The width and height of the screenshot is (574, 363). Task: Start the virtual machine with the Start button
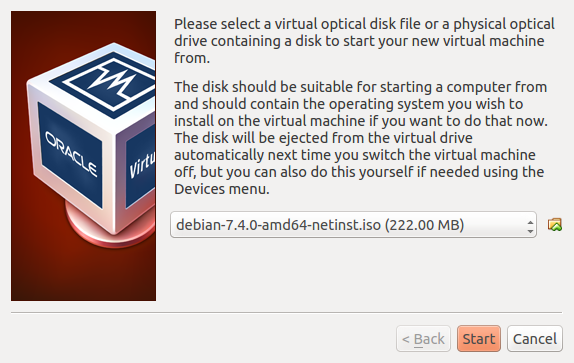pos(479,338)
